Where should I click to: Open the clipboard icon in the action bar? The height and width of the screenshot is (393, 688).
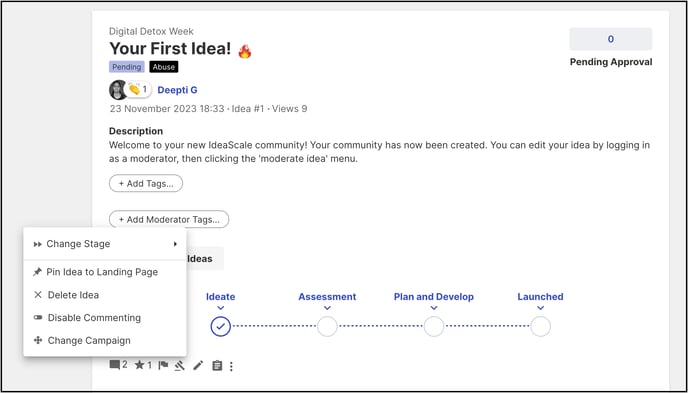coord(217,365)
